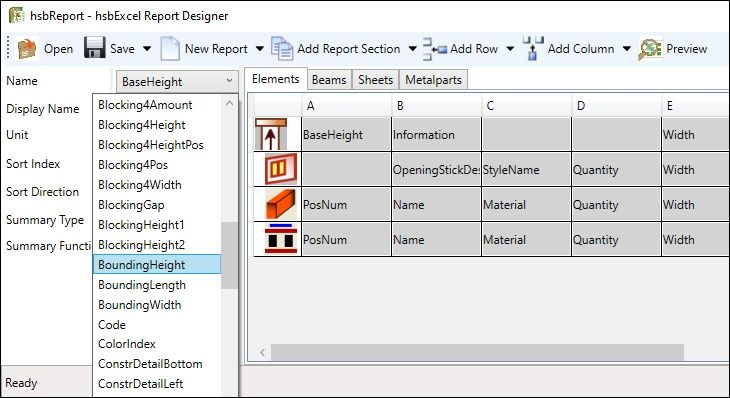Select BoundingLength in the dropdown list

pos(156,284)
